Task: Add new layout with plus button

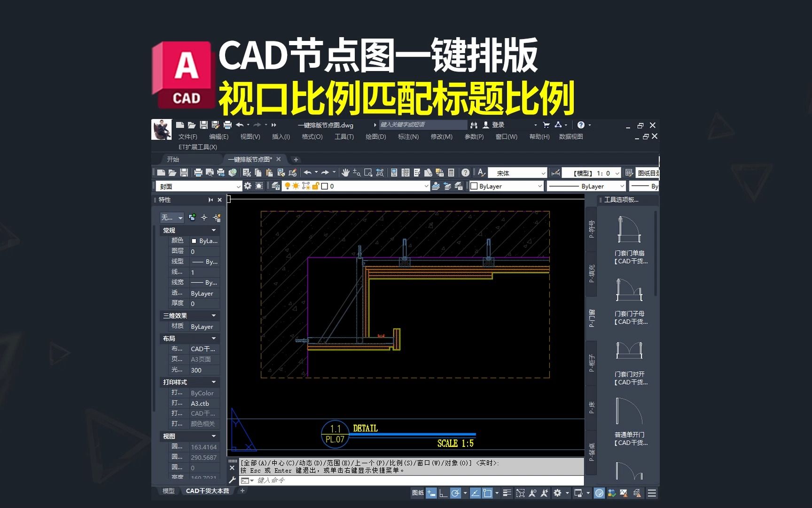Action: (242, 491)
